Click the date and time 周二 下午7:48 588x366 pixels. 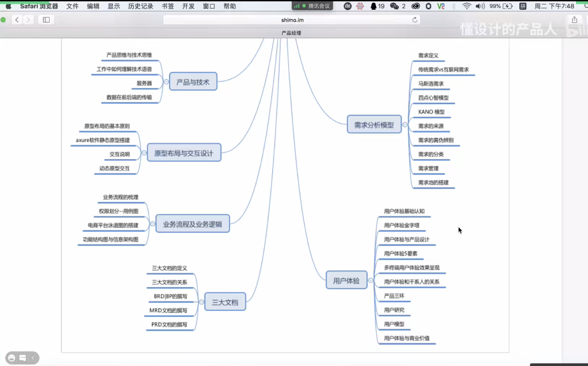coord(554,6)
